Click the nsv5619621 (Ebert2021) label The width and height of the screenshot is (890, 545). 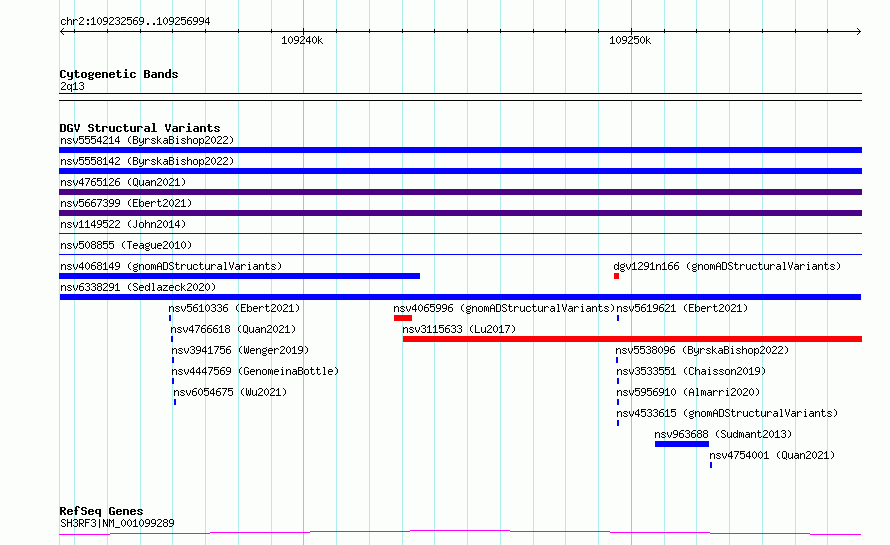pyautogui.click(x=682, y=308)
